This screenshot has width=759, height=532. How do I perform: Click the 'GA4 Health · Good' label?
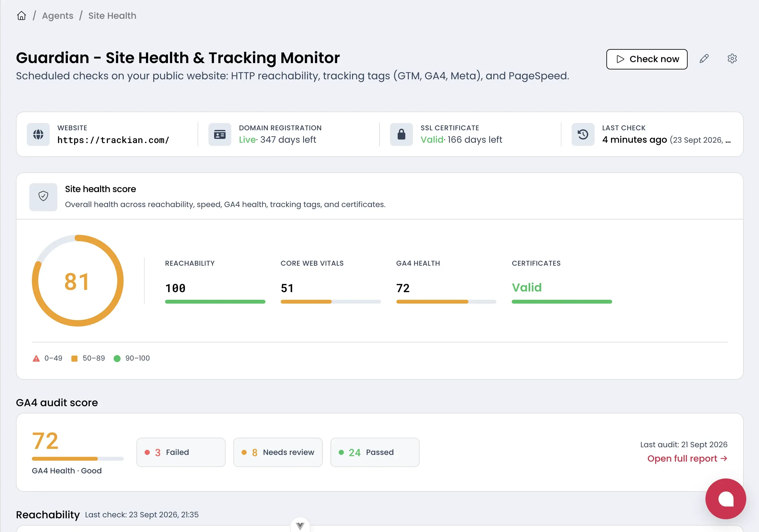tap(67, 471)
